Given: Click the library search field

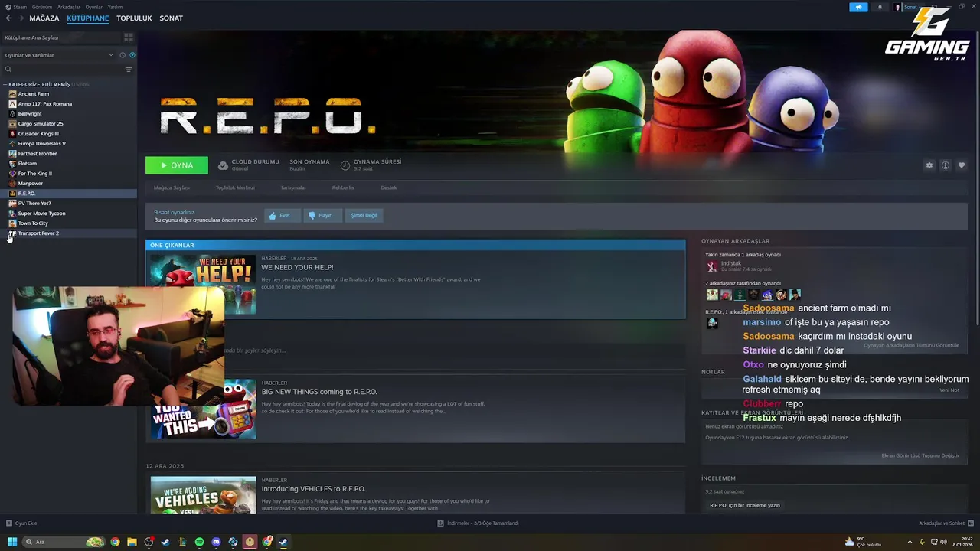Looking at the screenshot, I should 61,70.
